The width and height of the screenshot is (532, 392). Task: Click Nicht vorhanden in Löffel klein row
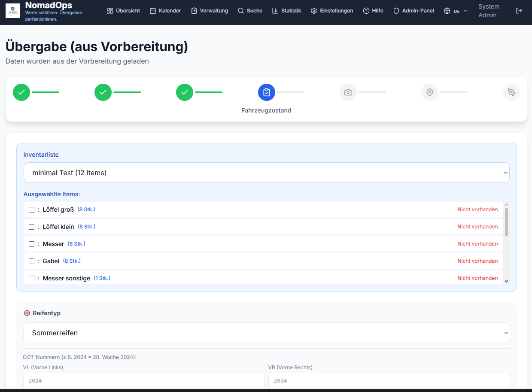pyautogui.click(x=477, y=227)
